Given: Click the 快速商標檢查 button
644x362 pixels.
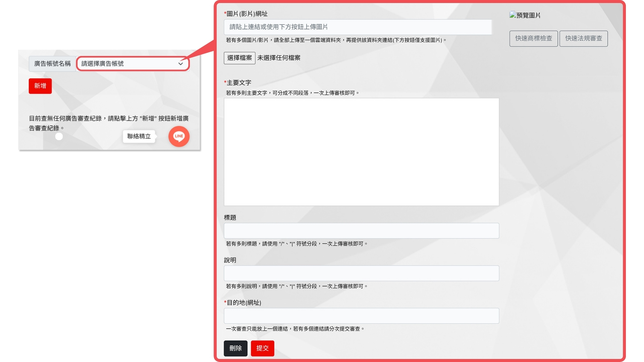Looking at the screenshot, I should coord(533,39).
